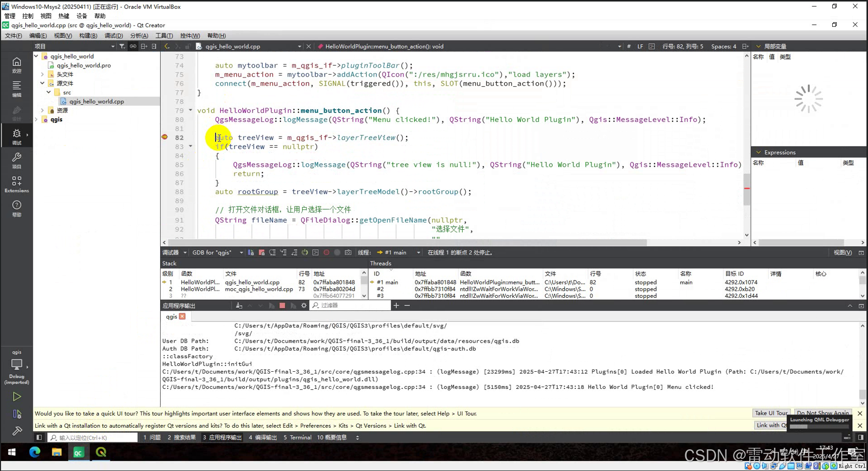This screenshot has height=471, width=868.
Task: Click the Take UI Tour button
Action: [771, 413]
